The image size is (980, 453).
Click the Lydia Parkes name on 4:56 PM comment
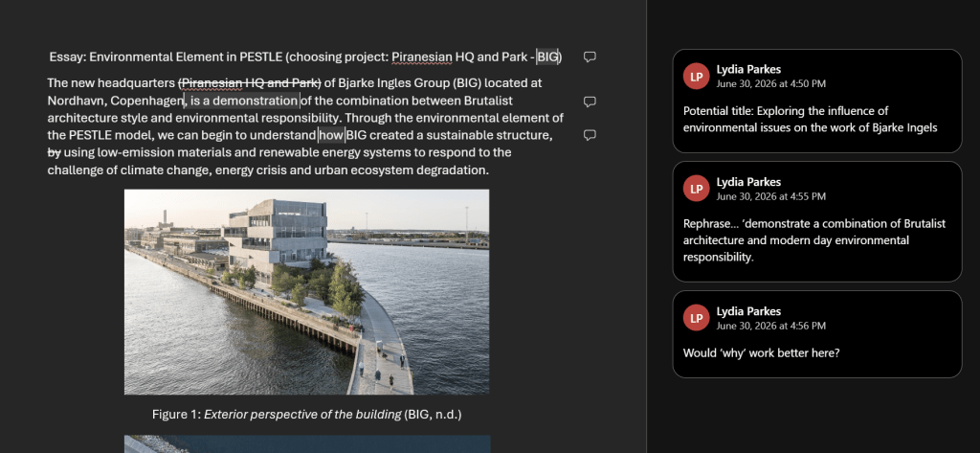pos(748,311)
